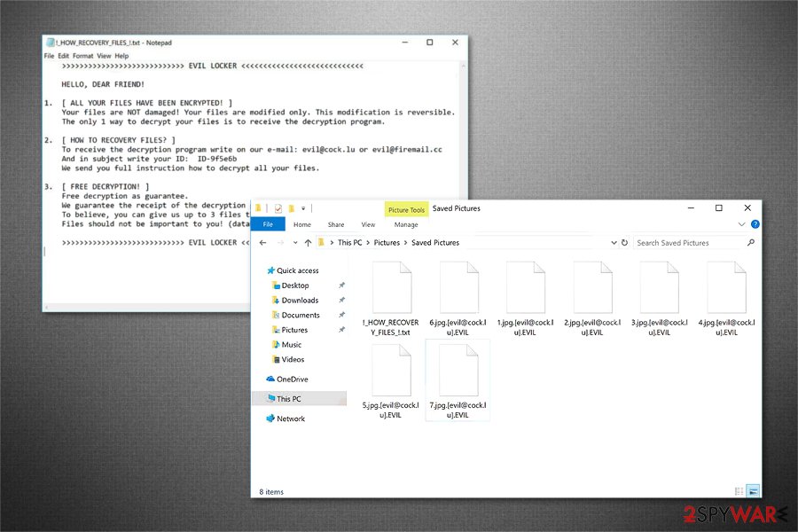Switch to the View ribbon tab
Viewport: 798px width, 532px height.
coord(368,224)
